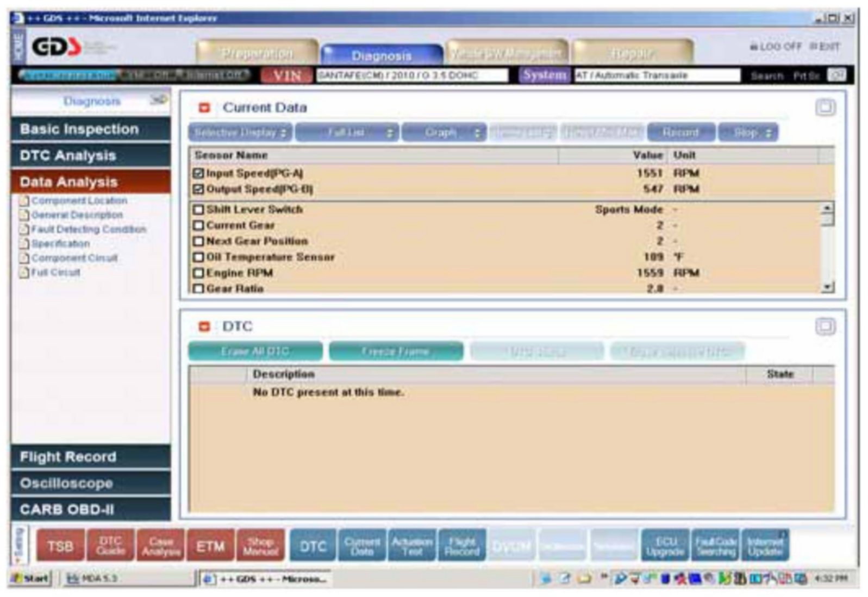Open the Graph dropdown button

443,133
